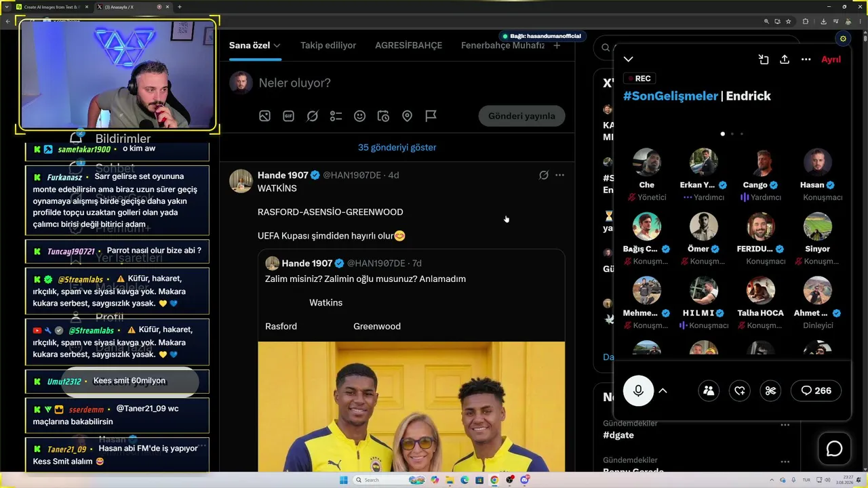This screenshot has width=868, height=488.
Task: Open the chat bubble floating button
Action: tap(834, 449)
